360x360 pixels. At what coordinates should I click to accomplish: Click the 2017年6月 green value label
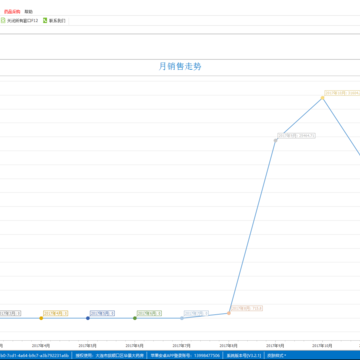pyautogui.click(x=149, y=313)
